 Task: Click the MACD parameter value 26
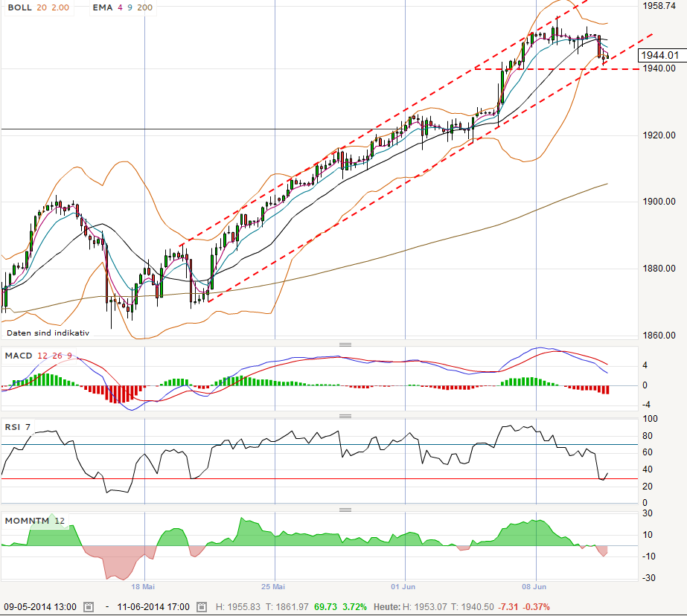pyautogui.click(x=57, y=356)
